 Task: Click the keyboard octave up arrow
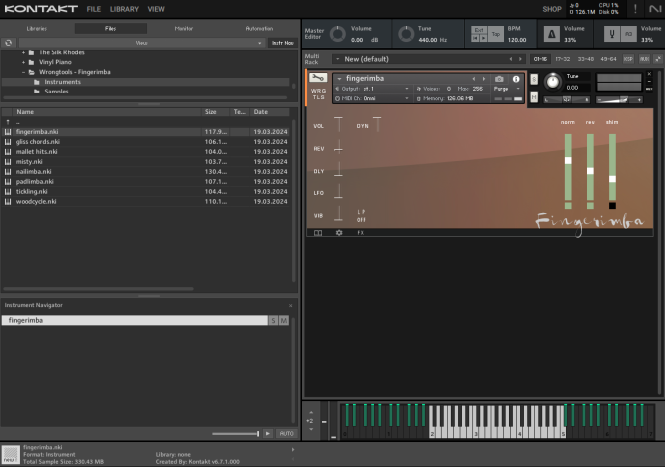311,412
